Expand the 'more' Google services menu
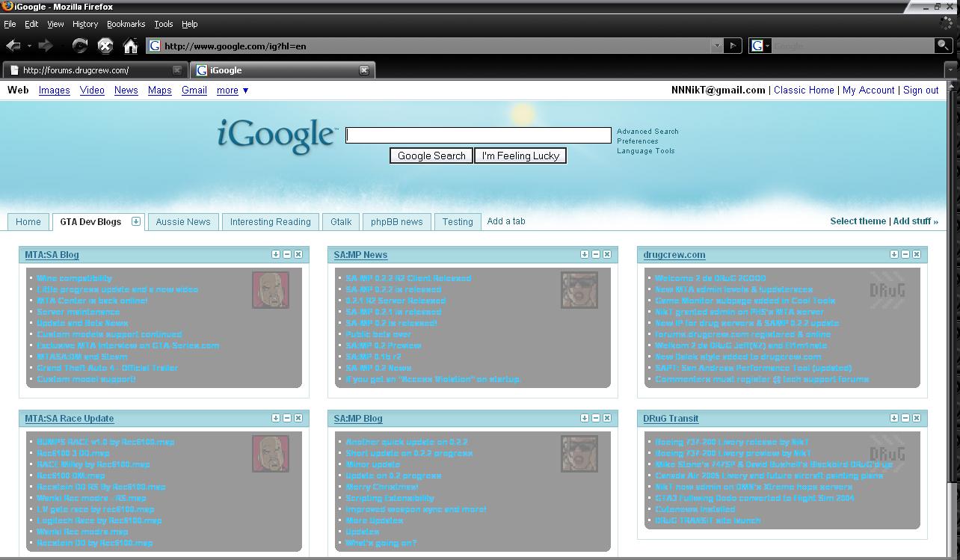Image resolution: width=960 pixels, height=560 pixels. pos(232,90)
